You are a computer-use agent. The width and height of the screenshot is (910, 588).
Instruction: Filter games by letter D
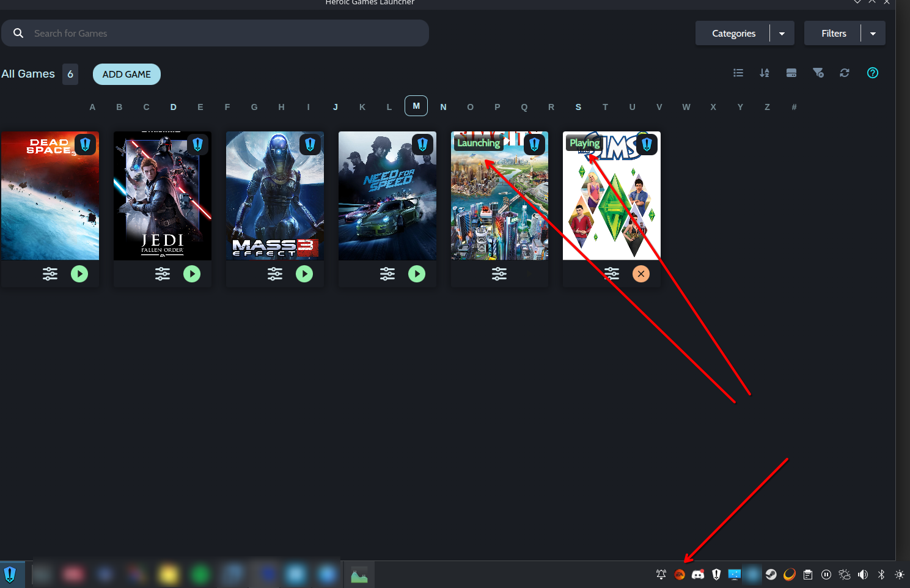174,107
